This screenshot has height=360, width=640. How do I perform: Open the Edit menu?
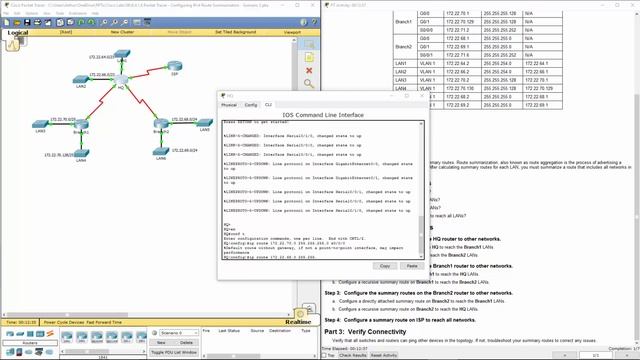pyautogui.click(x=17, y=13)
